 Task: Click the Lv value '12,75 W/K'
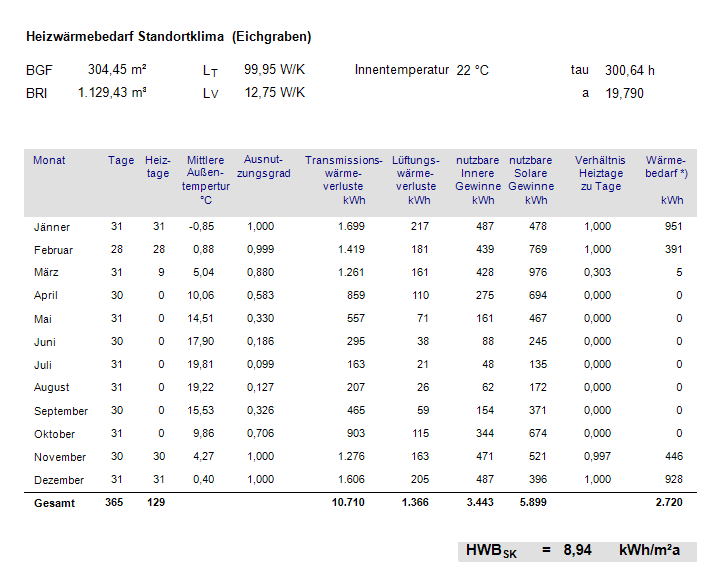click(x=274, y=93)
